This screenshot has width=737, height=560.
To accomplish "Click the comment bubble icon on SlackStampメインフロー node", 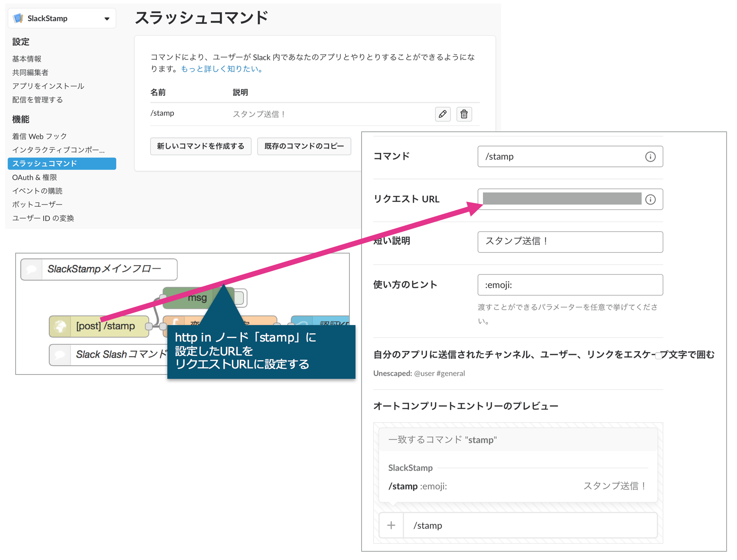I will (31, 269).
